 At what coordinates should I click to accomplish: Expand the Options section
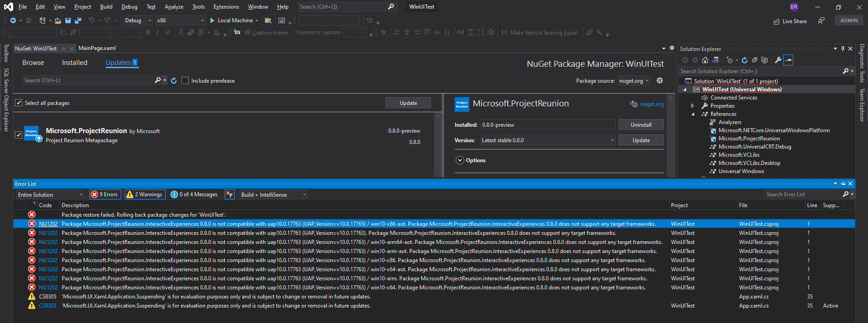[x=460, y=160]
